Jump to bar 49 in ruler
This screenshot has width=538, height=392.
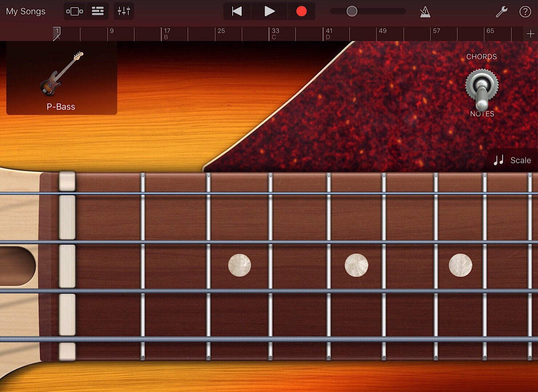pos(382,31)
